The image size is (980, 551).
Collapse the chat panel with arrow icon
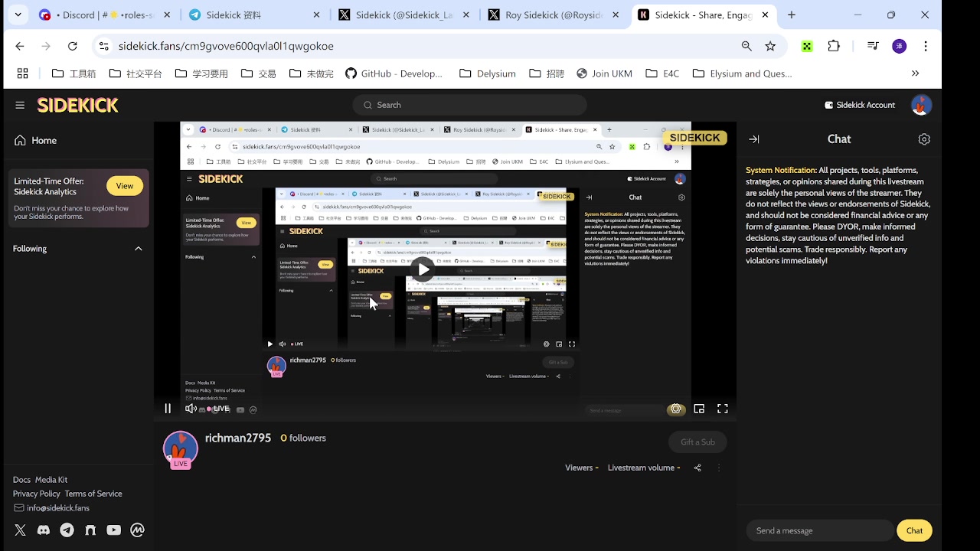[x=754, y=139]
